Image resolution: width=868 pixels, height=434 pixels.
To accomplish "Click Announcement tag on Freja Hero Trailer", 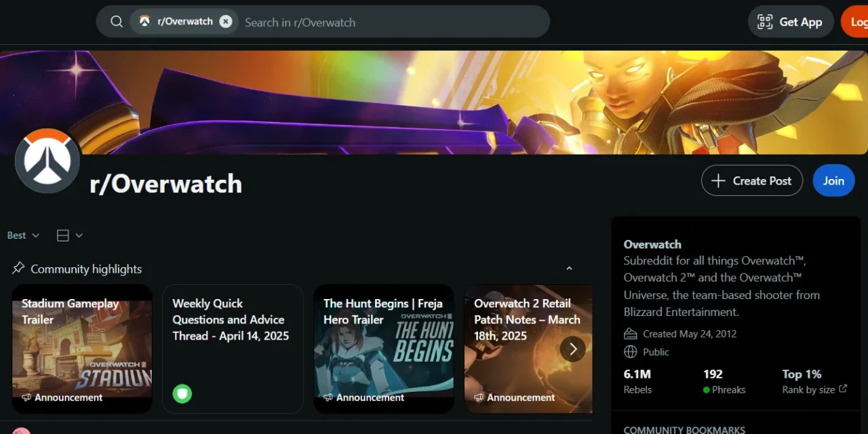I will [363, 397].
